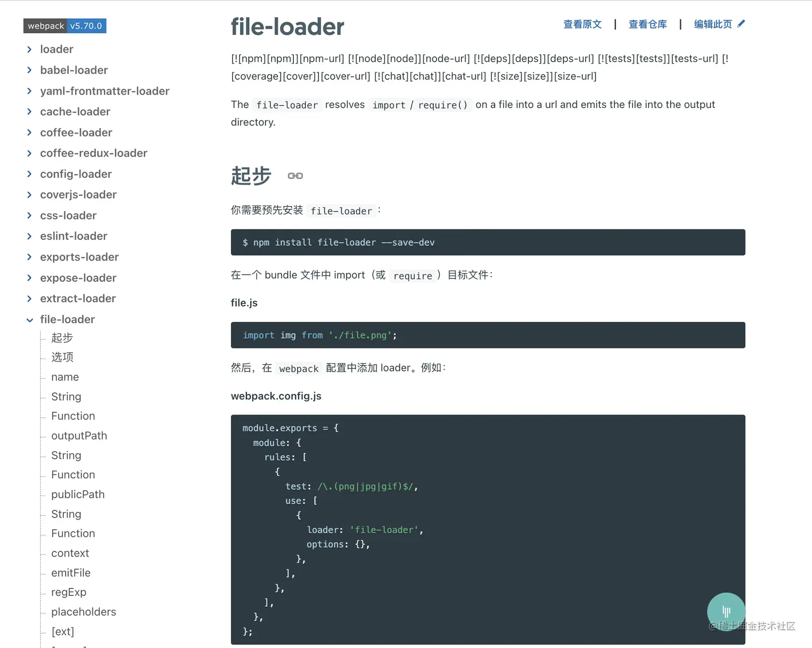Open yaml-frontmatter-loader in the sidebar
812x648 pixels.
105,91
